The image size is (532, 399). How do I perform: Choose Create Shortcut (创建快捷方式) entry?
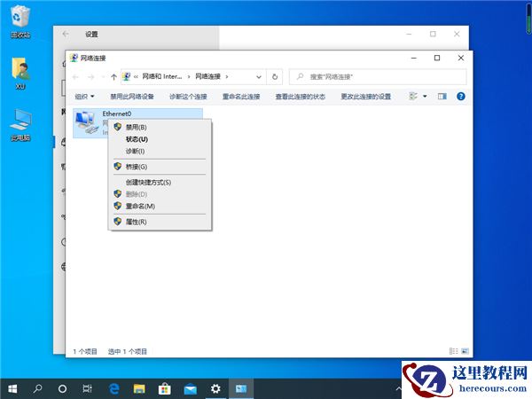click(160, 182)
